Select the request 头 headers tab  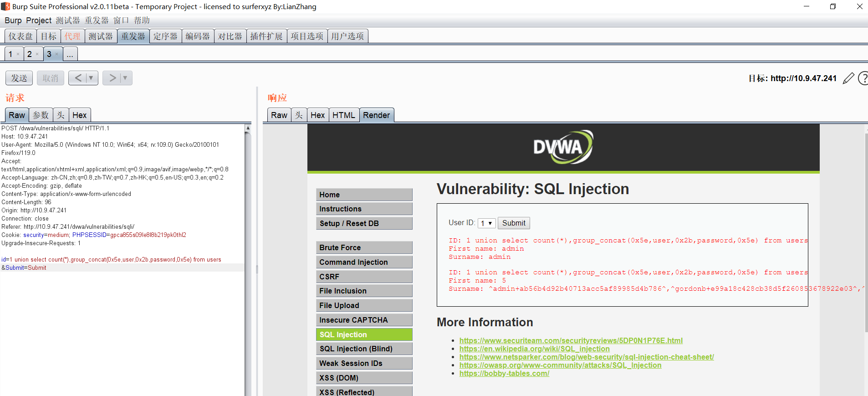(61, 115)
